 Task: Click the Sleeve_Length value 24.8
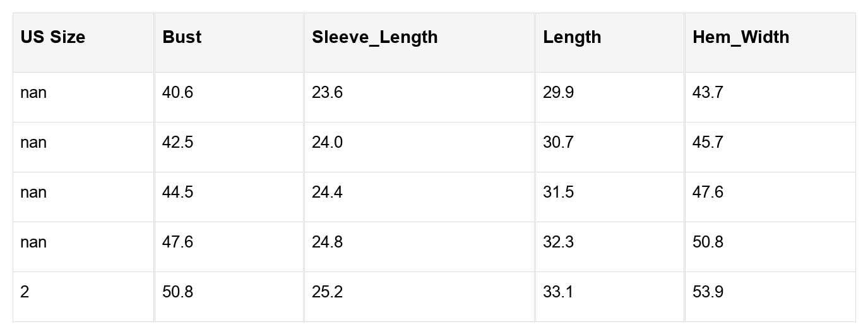coord(327,242)
